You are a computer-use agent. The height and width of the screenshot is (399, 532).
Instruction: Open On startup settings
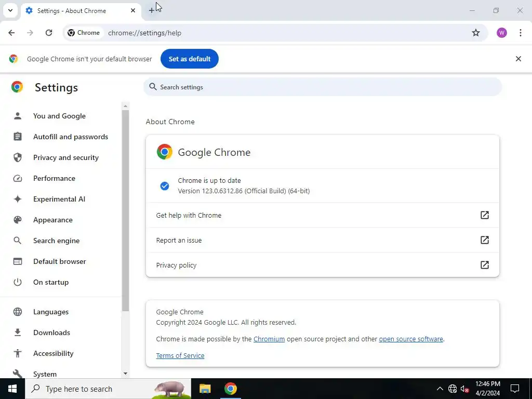[x=51, y=282]
